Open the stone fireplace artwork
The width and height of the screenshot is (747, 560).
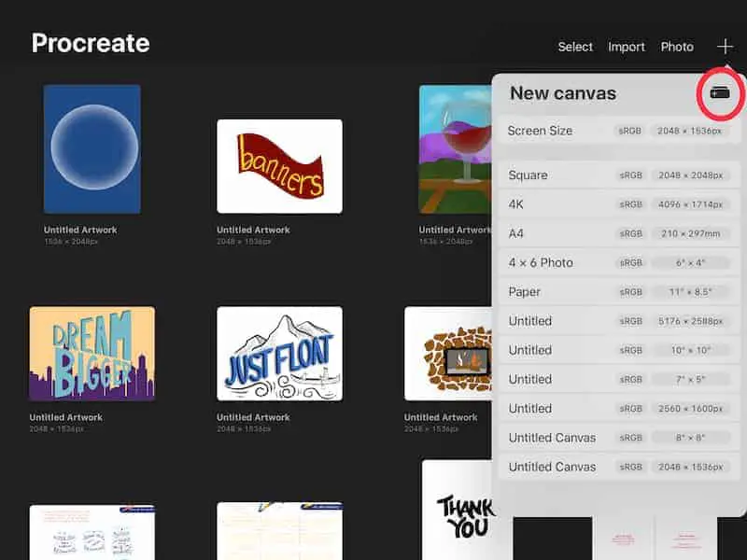click(x=448, y=354)
